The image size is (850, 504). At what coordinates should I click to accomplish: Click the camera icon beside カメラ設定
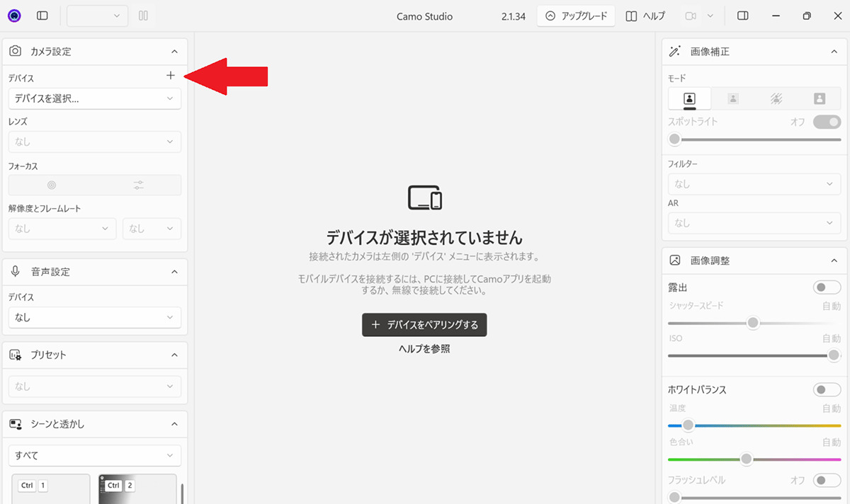(x=15, y=51)
